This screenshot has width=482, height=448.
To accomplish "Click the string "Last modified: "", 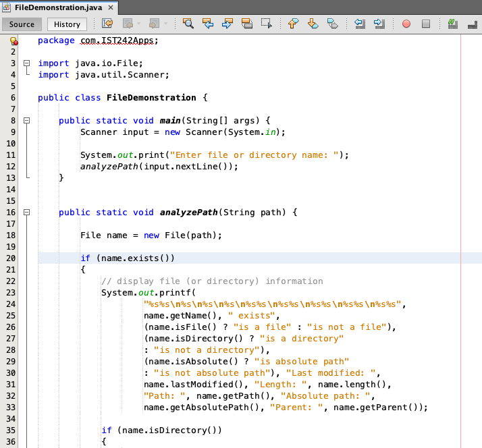I will point(331,373).
